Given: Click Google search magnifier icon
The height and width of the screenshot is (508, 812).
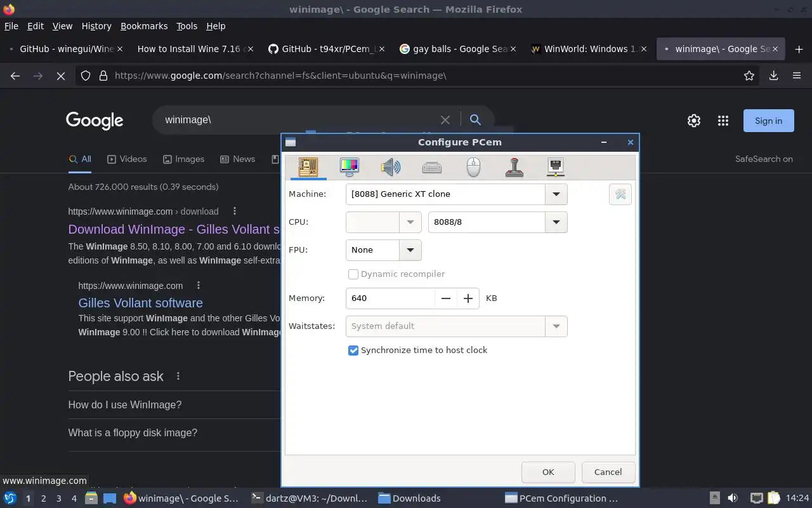Looking at the screenshot, I should 475,119.
